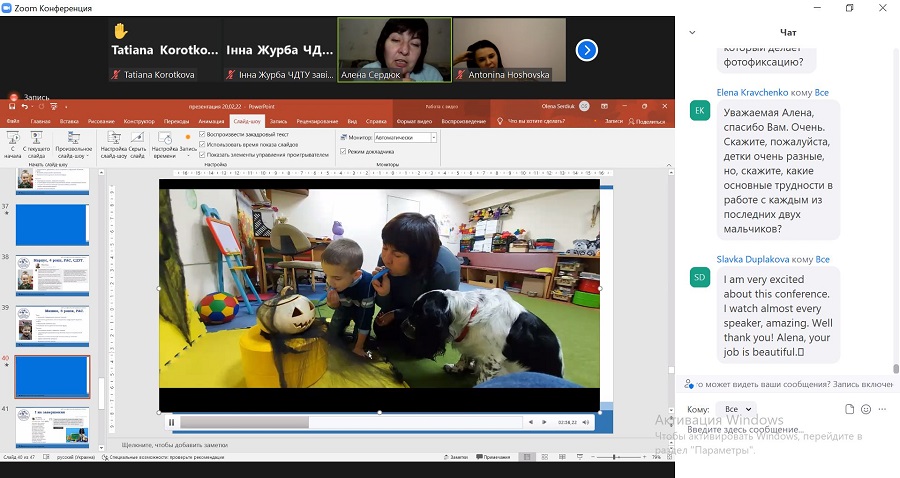Click Tatiana Korotkova raised hand icon
Image resolution: width=900 pixels, height=478 pixels.
pos(120,30)
